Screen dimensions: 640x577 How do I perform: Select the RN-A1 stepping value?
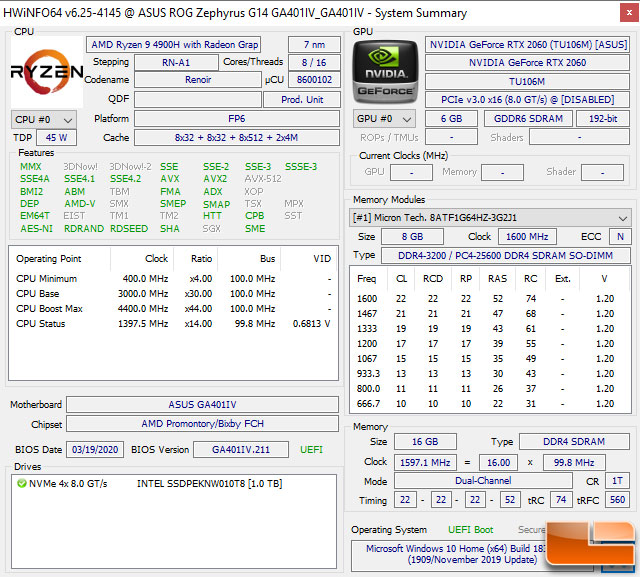point(176,62)
